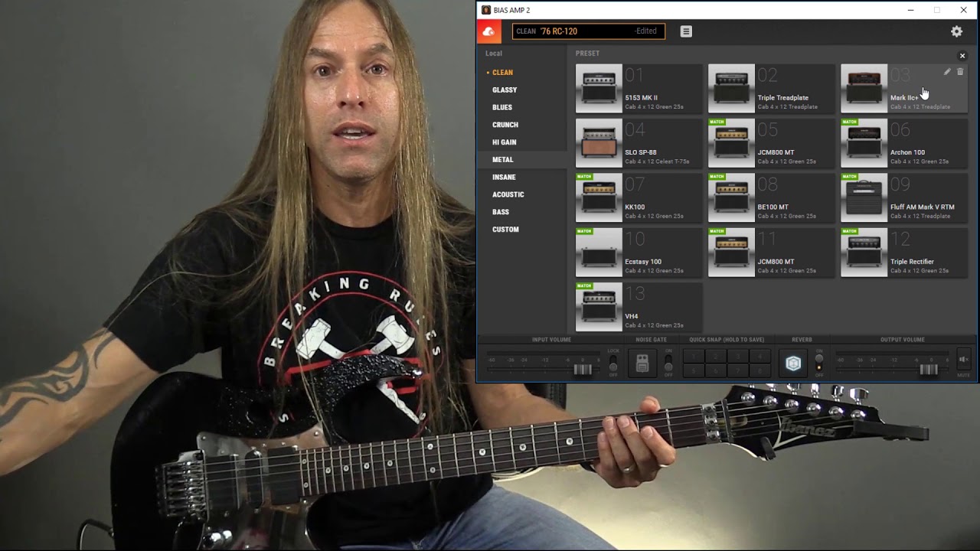Load preset 05 JCM800 MT
980x551 pixels.
[771, 143]
